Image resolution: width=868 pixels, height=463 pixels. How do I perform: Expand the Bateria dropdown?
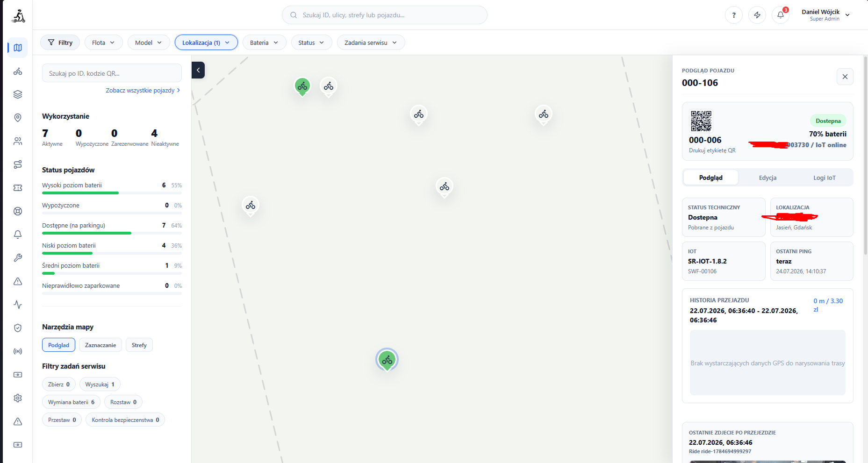[x=264, y=43]
